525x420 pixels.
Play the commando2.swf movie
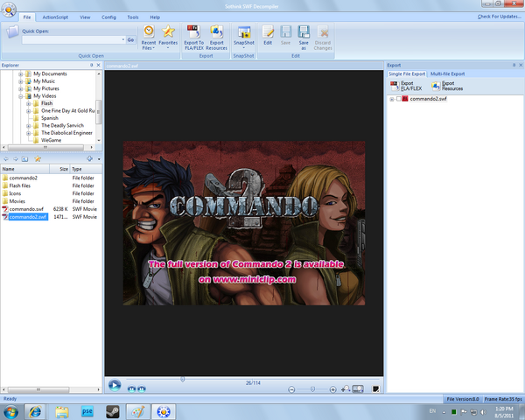coord(115,386)
